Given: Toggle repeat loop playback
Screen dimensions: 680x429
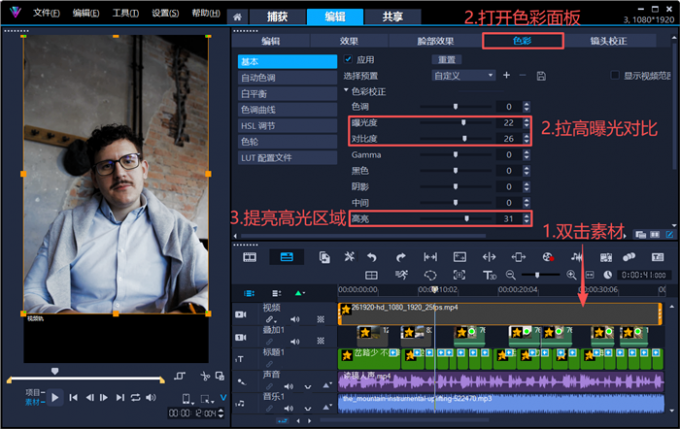Looking at the screenshot, I should point(135,397).
